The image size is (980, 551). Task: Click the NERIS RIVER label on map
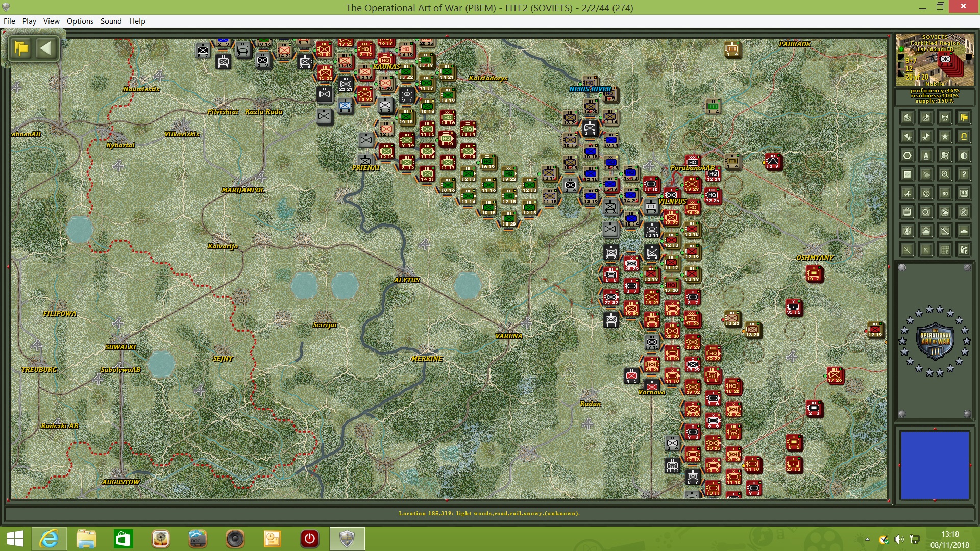pos(591,89)
